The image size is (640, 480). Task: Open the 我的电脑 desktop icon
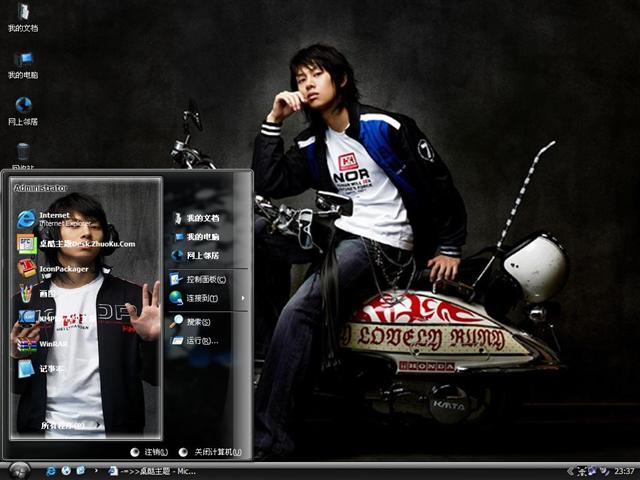23,65
